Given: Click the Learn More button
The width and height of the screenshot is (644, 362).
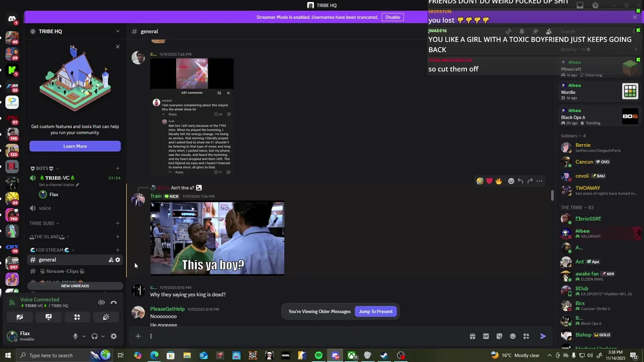Looking at the screenshot, I should [75, 146].
